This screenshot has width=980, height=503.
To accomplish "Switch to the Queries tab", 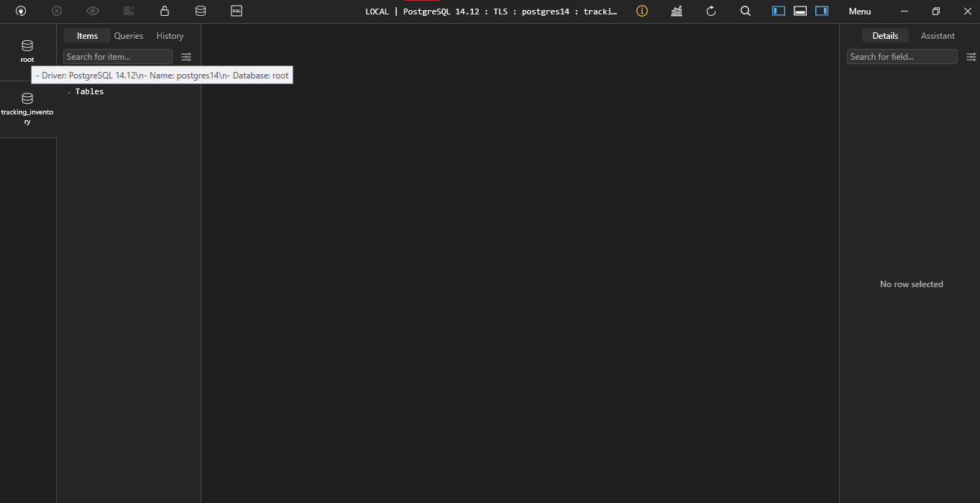I will point(129,36).
